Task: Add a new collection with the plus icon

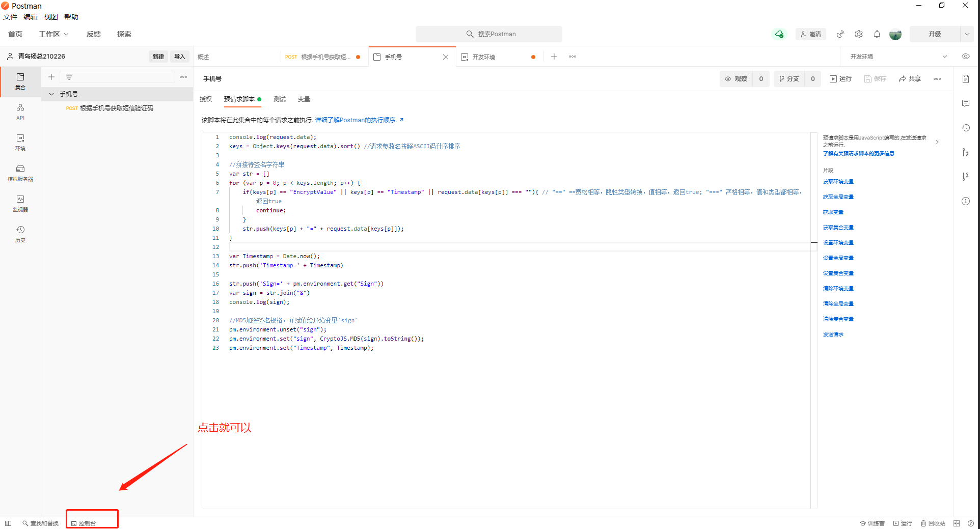Action: click(51, 77)
